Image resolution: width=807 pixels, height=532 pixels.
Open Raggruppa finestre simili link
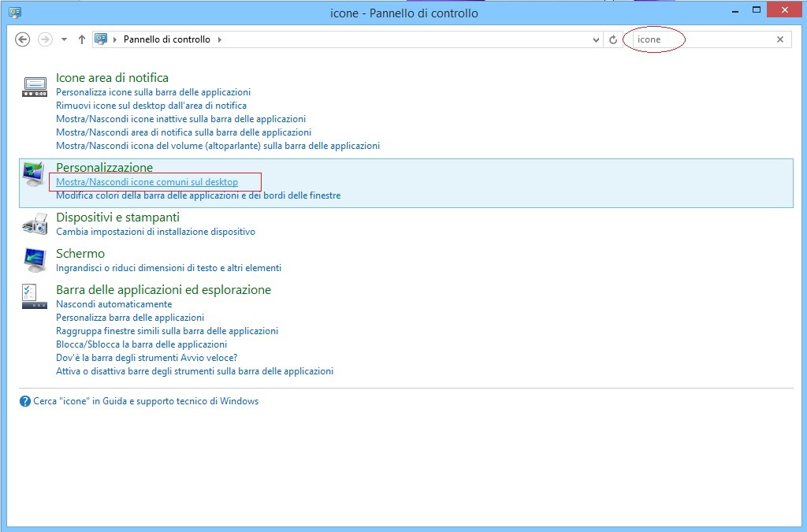click(167, 331)
